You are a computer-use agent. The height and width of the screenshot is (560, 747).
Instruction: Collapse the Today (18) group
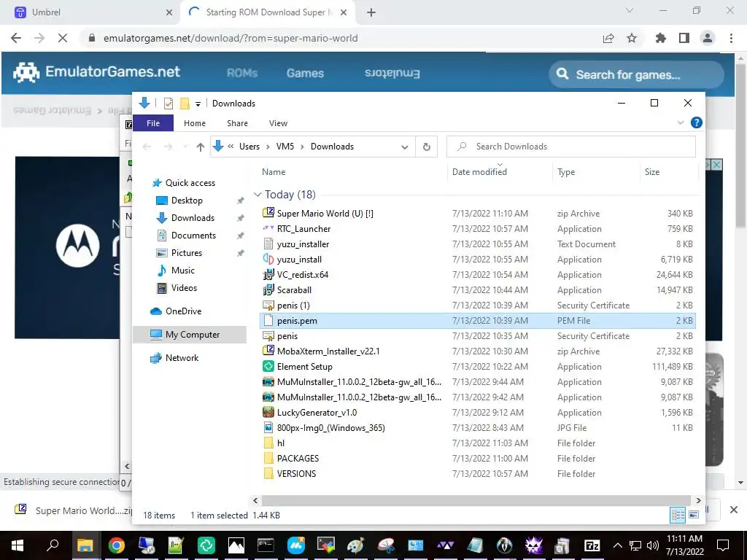258,195
